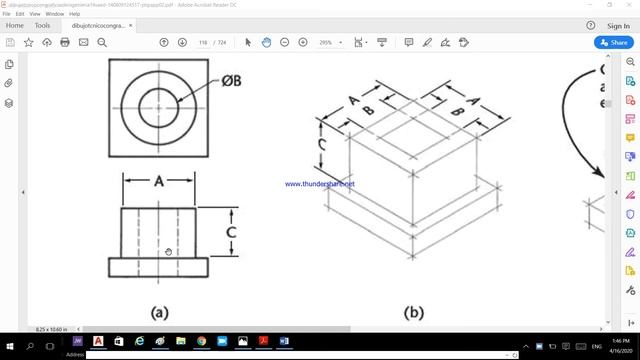
Task: Click the Save file icon
Action: click(10, 42)
